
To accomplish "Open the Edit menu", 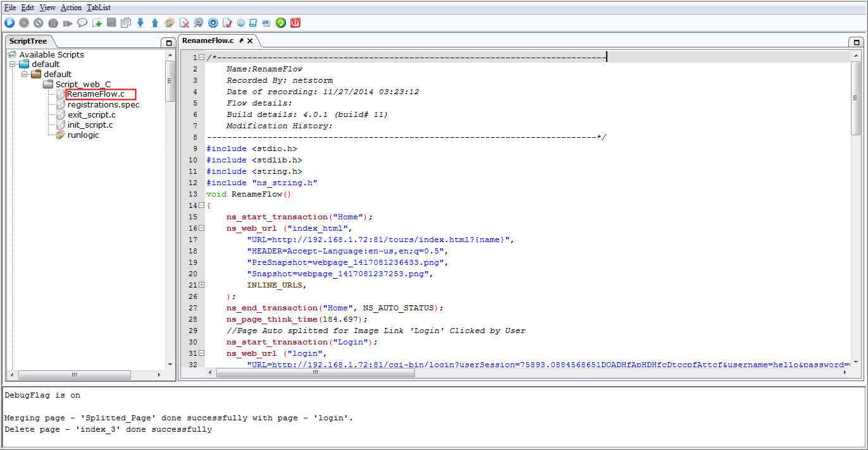I will point(27,8).
